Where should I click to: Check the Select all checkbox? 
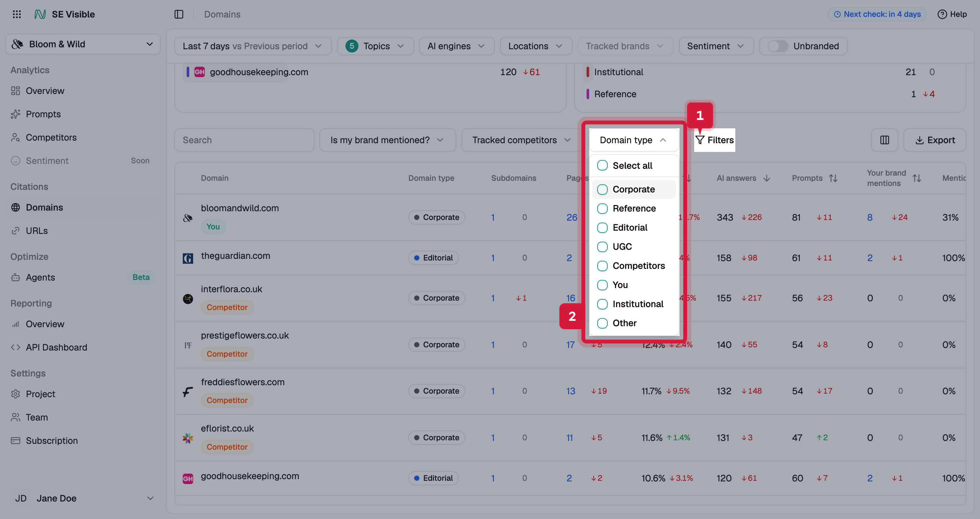pos(602,166)
